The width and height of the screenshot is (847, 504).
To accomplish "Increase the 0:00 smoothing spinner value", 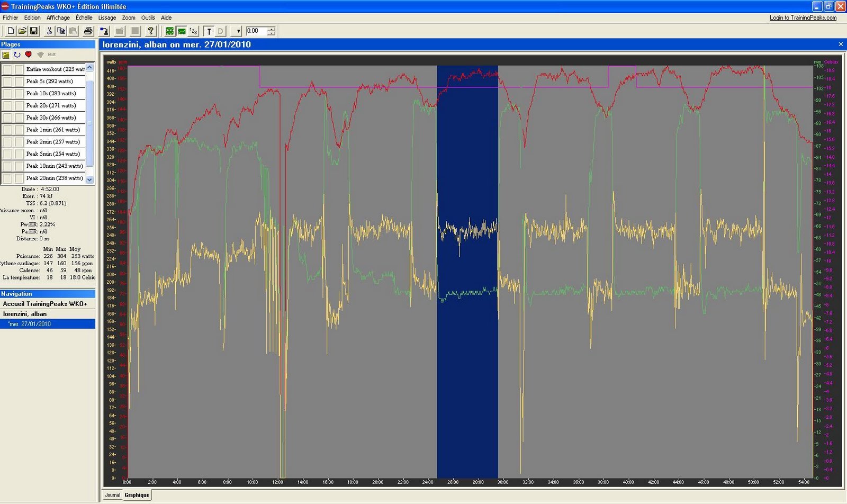I will [271, 29].
